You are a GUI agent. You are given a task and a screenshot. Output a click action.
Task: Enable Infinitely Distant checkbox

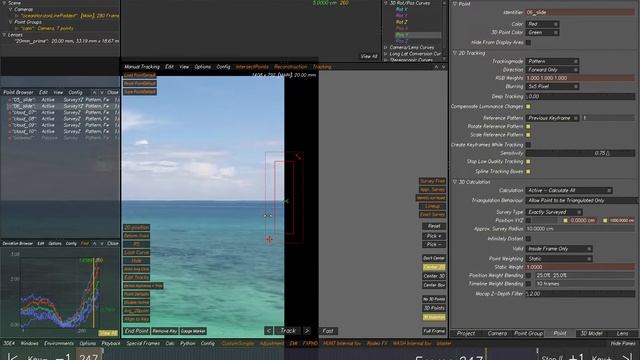(528, 239)
